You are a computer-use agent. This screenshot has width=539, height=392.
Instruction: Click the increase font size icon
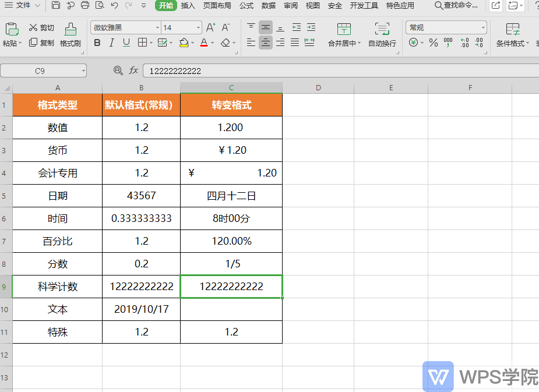pyautogui.click(x=211, y=27)
